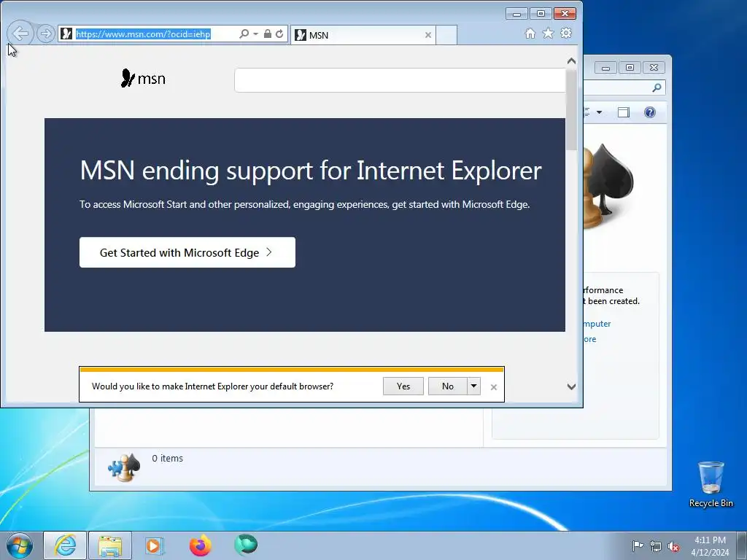Open Windows Explorer from the taskbar
The image size is (747, 560).
(110, 545)
